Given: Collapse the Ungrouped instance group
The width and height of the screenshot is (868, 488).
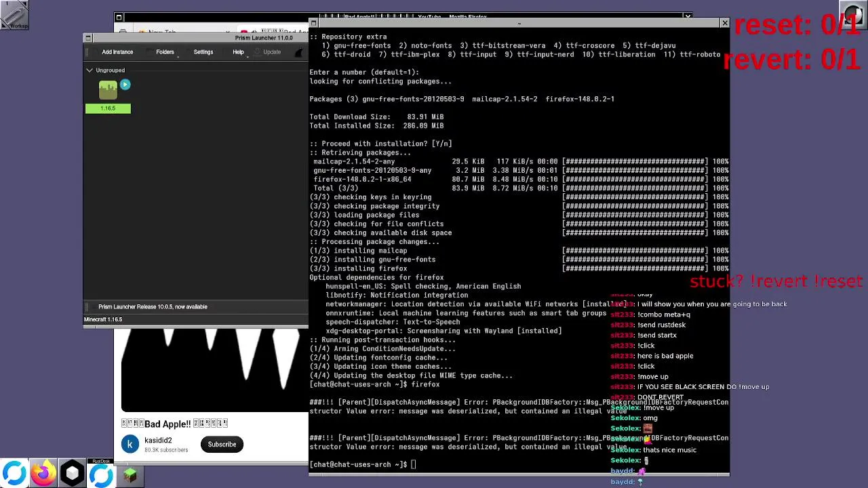Looking at the screenshot, I should pyautogui.click(x=90, y=70).
